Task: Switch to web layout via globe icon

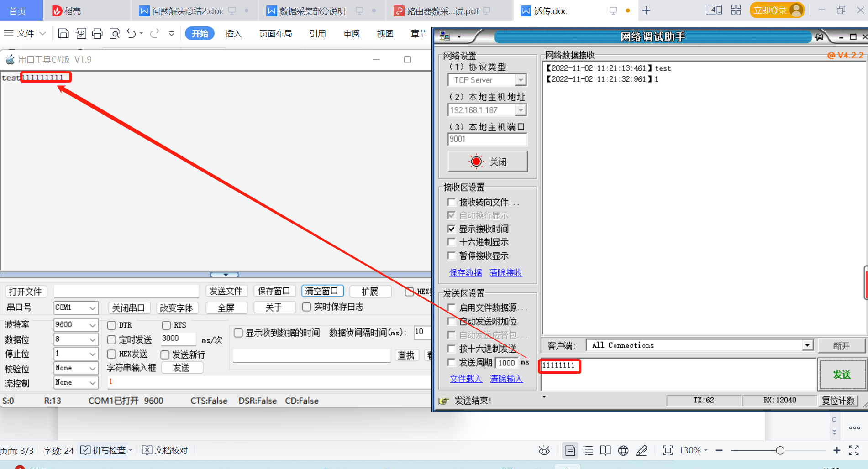Action: (x=623, y=450)
